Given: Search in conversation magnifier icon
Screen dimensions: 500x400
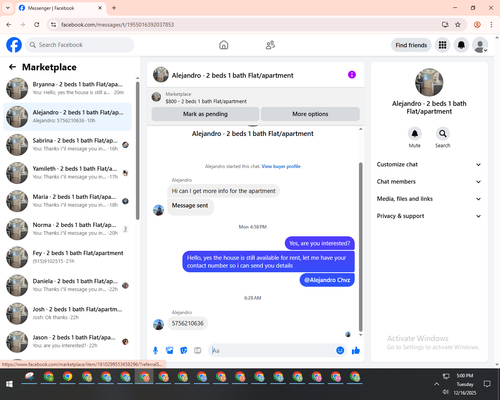Looking at the screenshot, I should [443, 134].
